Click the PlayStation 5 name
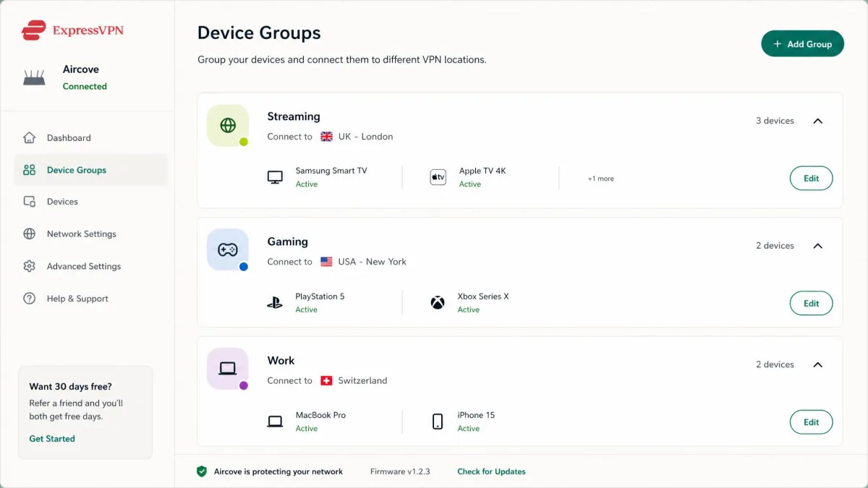Image resolution: width=868 pixels, height=488 pixels. coord(320,296)
